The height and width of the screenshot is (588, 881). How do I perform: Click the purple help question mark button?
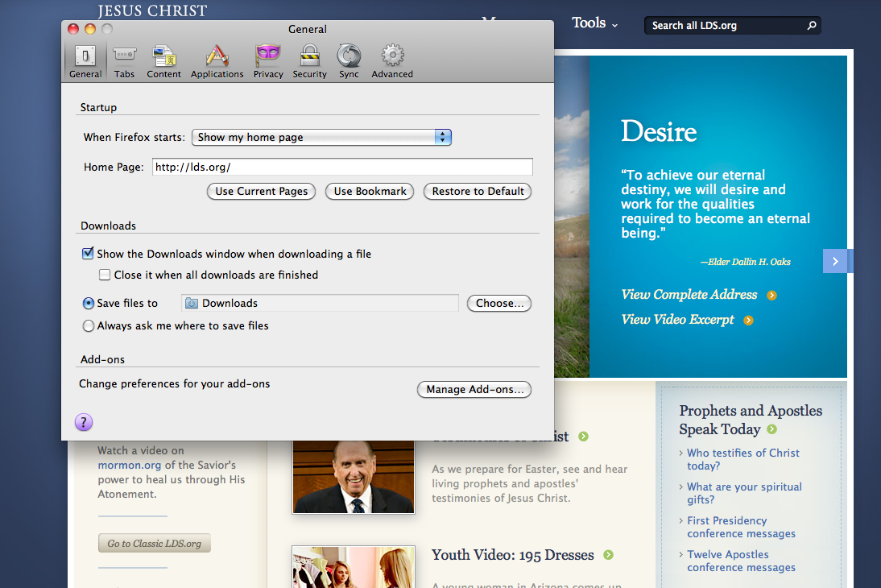84,422
